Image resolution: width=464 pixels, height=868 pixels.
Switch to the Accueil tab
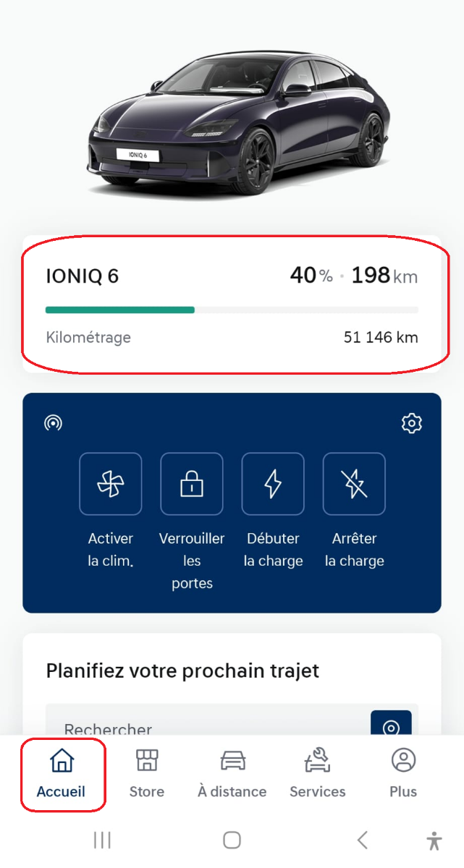click(x=62, y=773)
